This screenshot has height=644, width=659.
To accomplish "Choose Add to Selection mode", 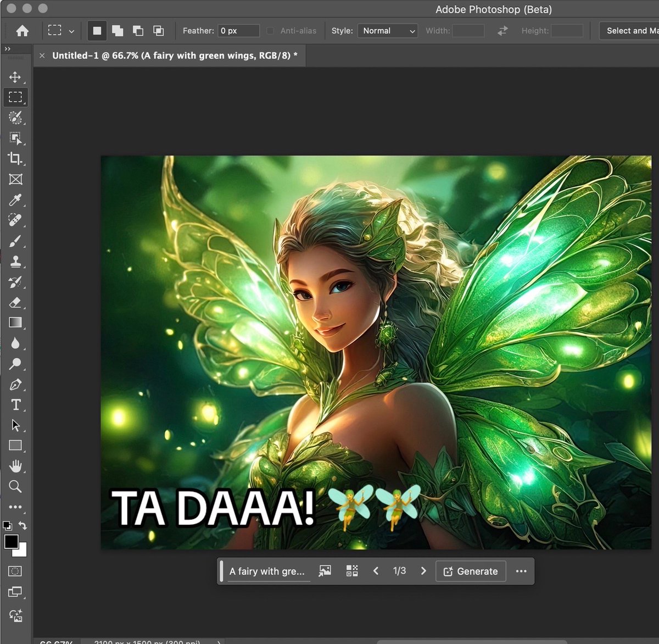I will pos(118,31).
